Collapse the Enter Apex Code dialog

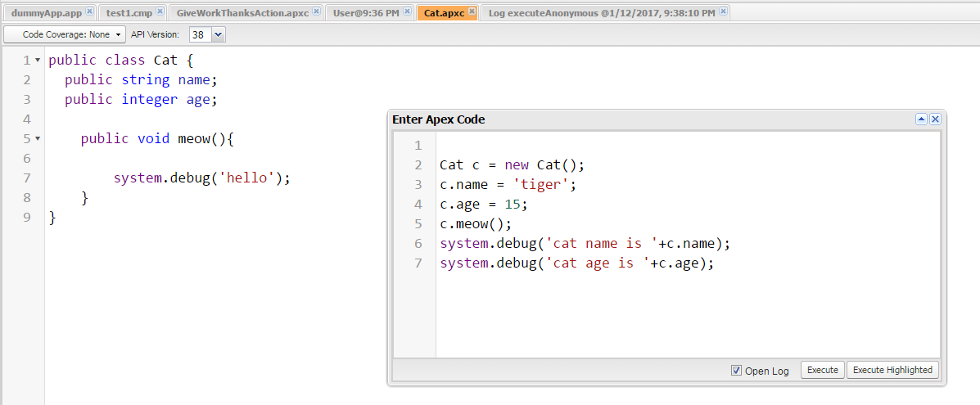tap(921, 119)
